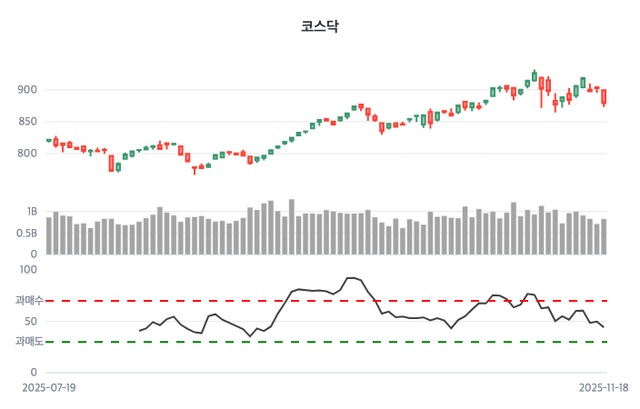Click the last red candlestick on the right
This screenshot has height=409, width=640.
coord(604,97)
